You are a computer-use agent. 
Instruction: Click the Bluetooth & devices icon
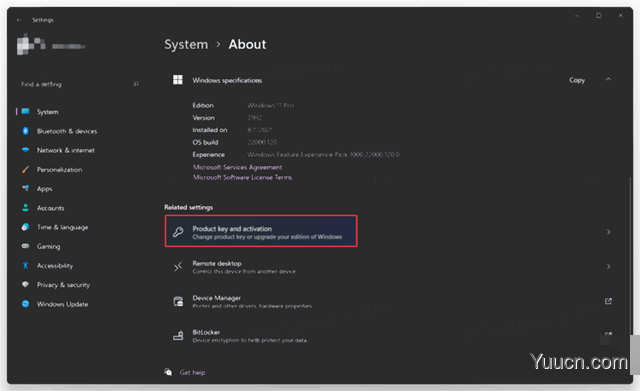[x=25, y=131]
